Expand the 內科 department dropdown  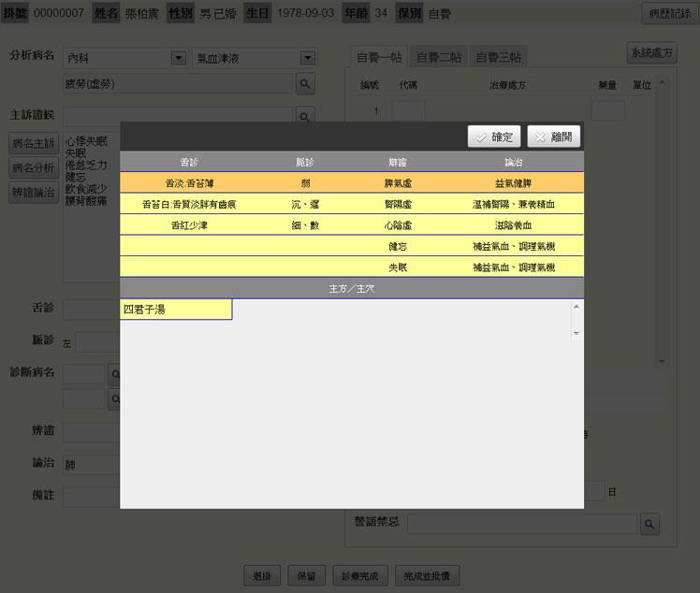[x=178, y=58]
